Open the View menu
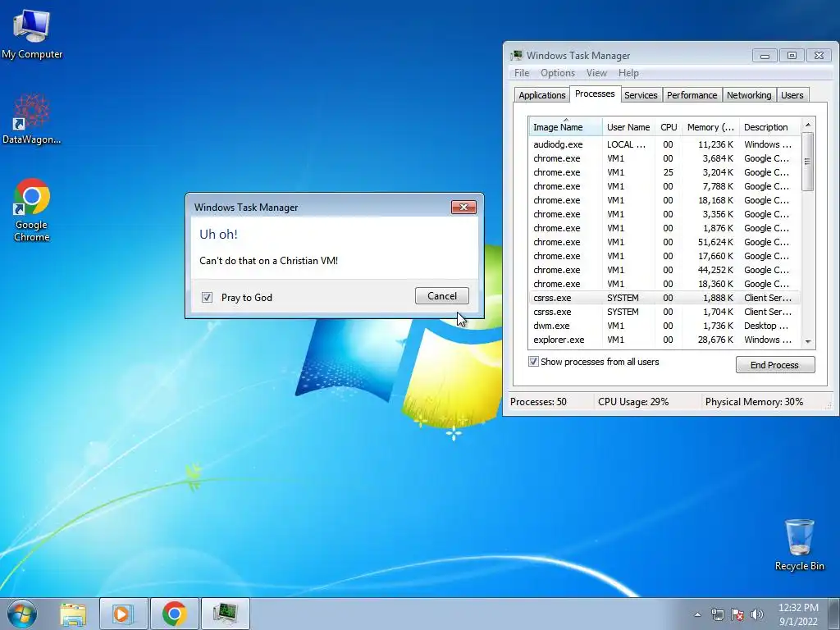 pos(596,73)
